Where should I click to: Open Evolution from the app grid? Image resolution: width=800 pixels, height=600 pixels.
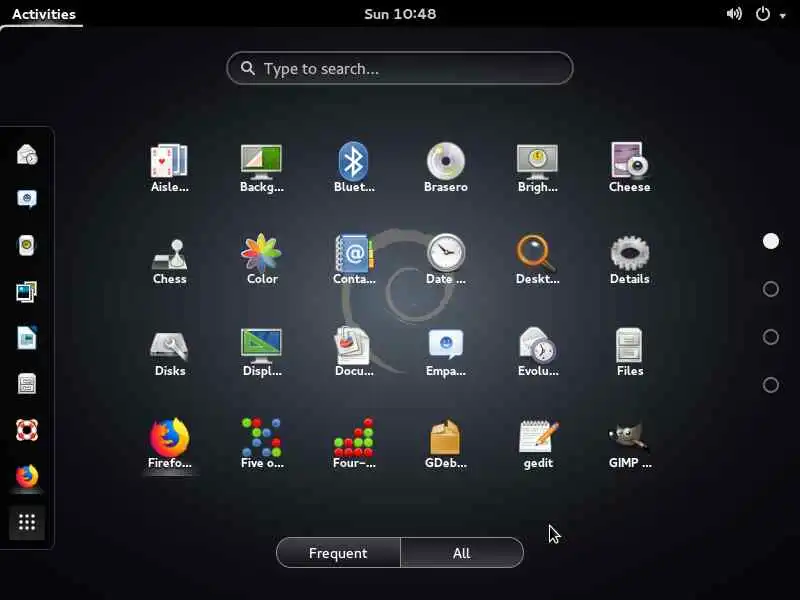(537, 351)
